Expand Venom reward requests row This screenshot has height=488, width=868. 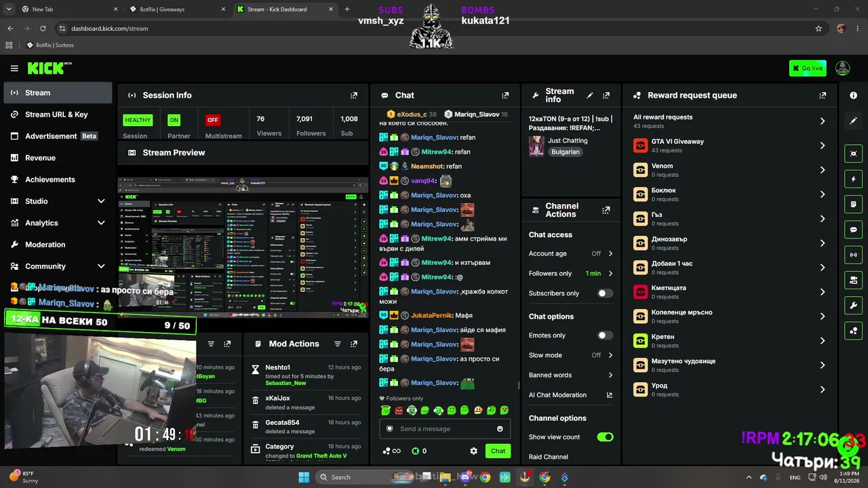(730, 170)
